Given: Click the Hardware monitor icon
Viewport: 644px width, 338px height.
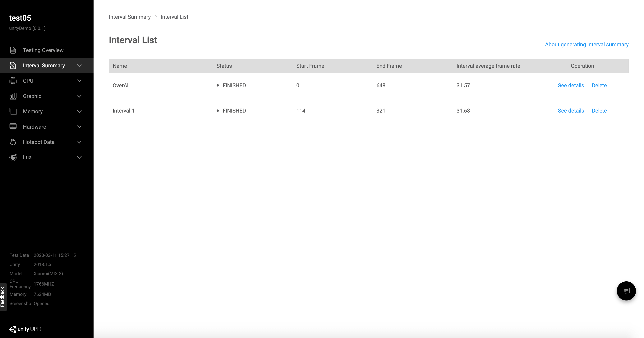Looking at the screenshot, I should 13,127.
